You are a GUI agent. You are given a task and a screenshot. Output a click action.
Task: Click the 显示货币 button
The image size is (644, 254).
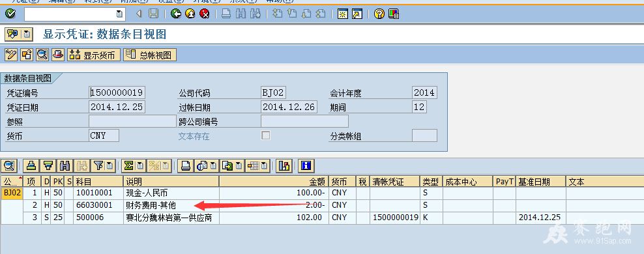[94, 55]
